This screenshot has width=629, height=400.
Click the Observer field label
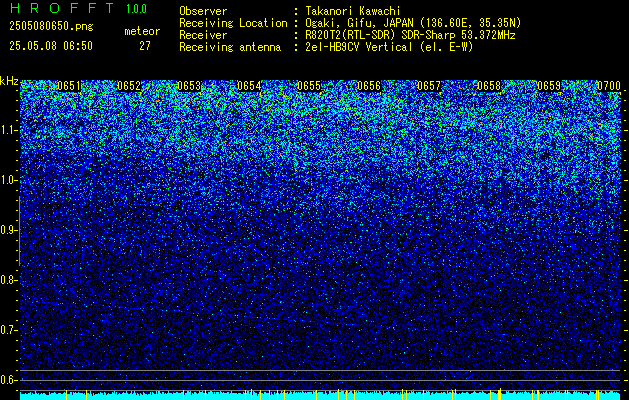coord(203,11)
